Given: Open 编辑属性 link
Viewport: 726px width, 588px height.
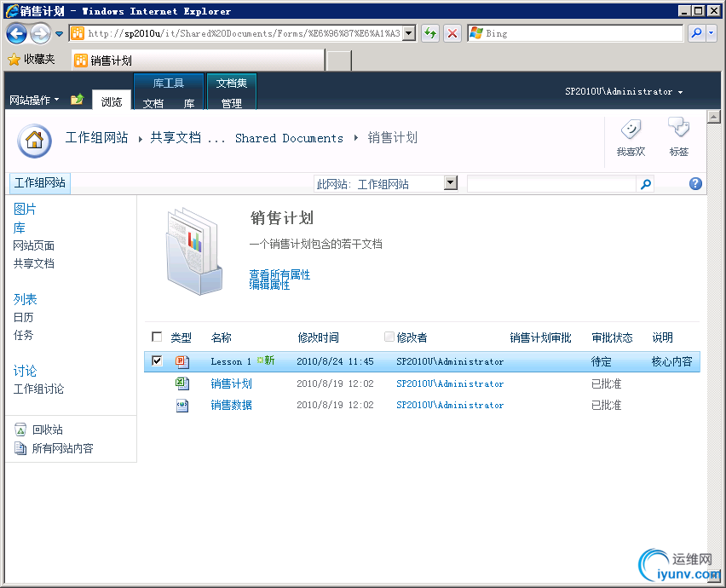Looking at the screenshot, I should click(x=269, y=285).
